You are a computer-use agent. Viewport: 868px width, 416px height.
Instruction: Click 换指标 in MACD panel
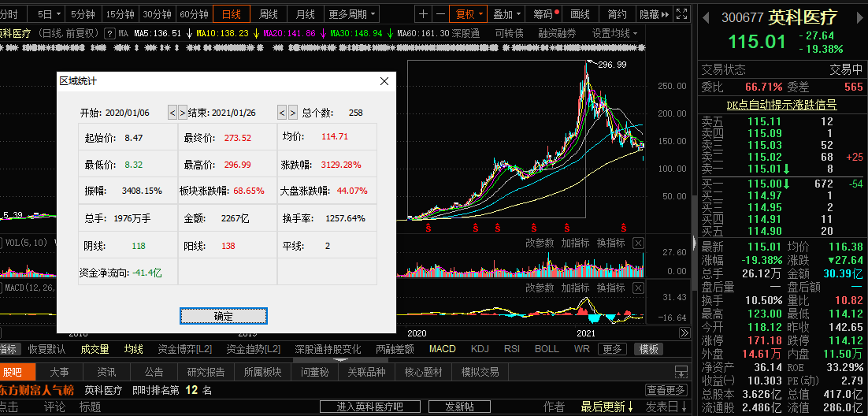(610, 288)
